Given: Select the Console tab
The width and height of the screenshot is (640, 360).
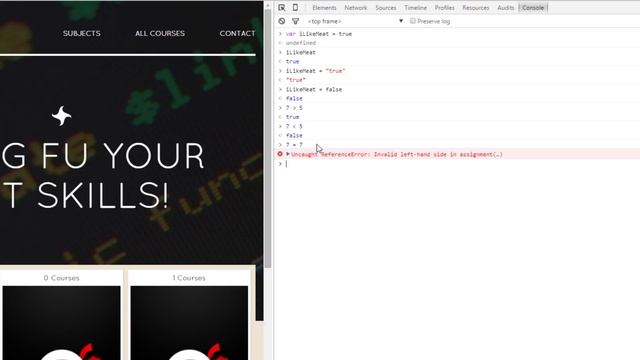Looking at the screenshot, I should (533, 8).
